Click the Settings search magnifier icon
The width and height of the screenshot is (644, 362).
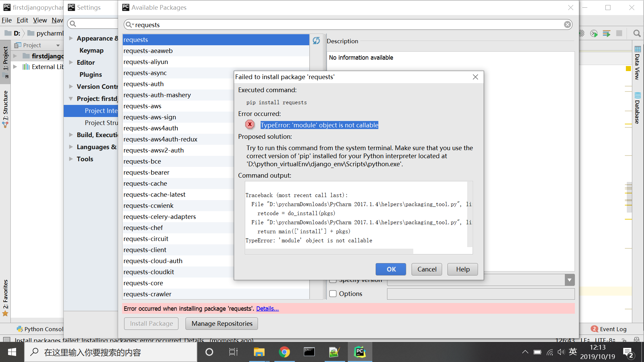pyautogui.click(x=73, y=23)
